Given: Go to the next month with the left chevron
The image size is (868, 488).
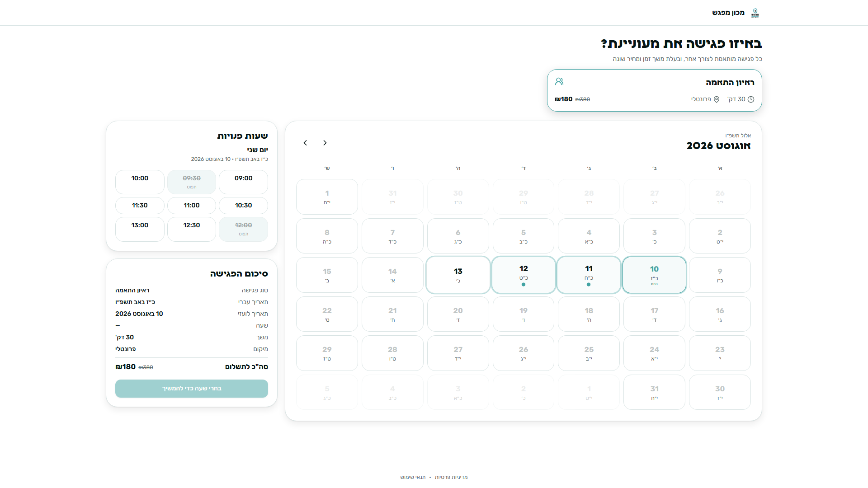Looking at the screenshot, I should [305, 143].
